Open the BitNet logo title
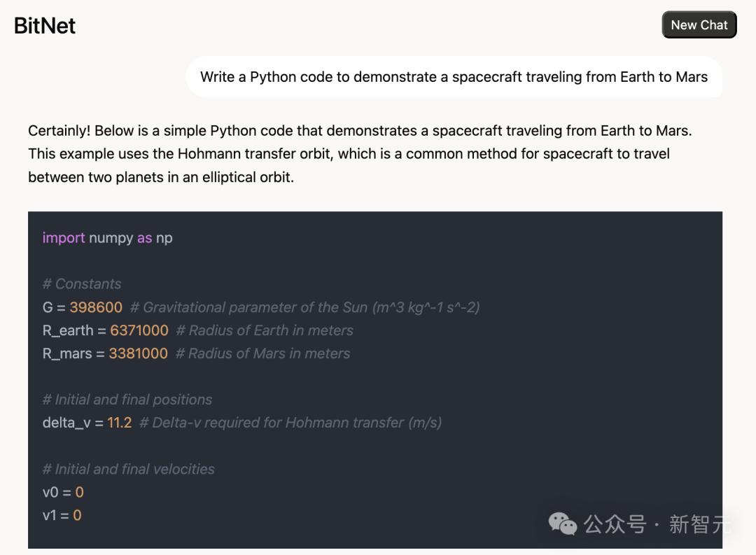The height and width of the screenshot is (555, 756). pos(44,26)
